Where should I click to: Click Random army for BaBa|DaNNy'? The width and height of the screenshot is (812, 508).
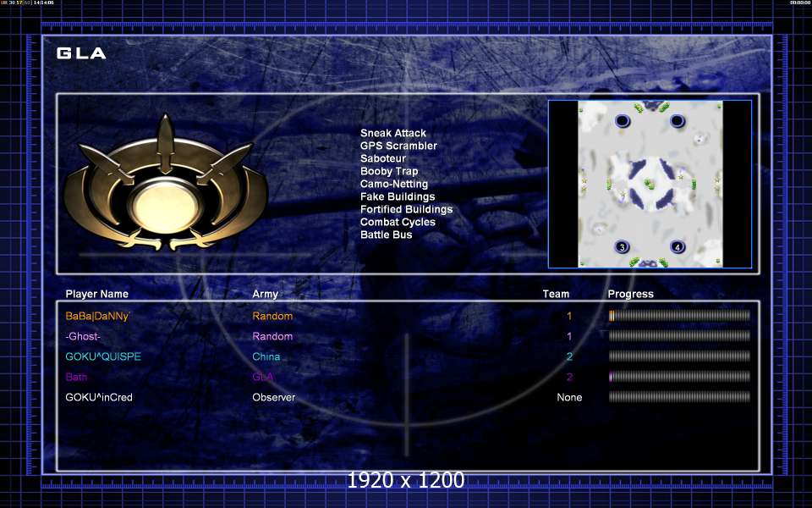272,316
